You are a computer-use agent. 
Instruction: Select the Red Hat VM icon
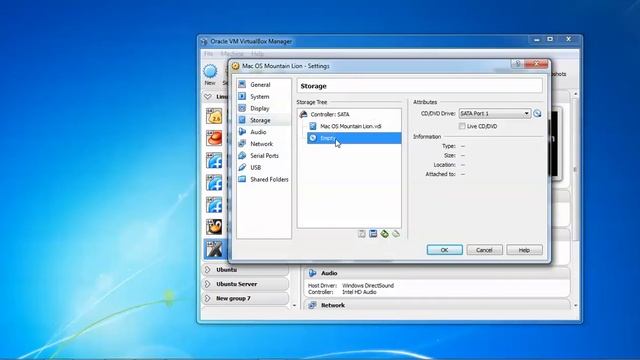(x=214, y=138)
